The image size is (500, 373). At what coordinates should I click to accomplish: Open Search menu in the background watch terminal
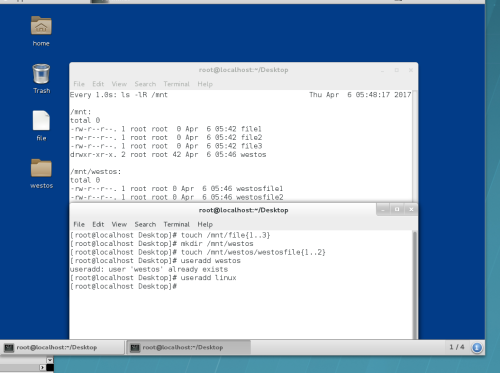(145, 84)
